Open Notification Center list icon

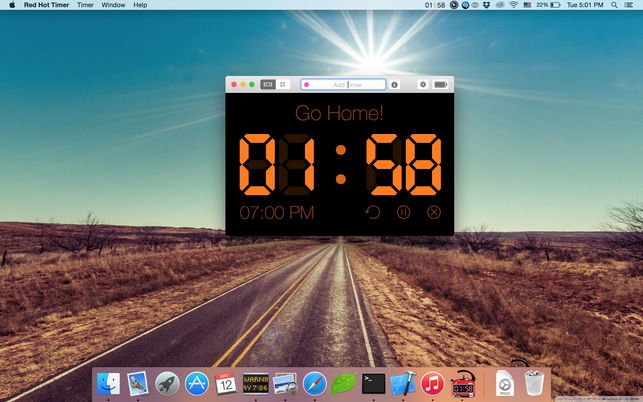[629, 5]
